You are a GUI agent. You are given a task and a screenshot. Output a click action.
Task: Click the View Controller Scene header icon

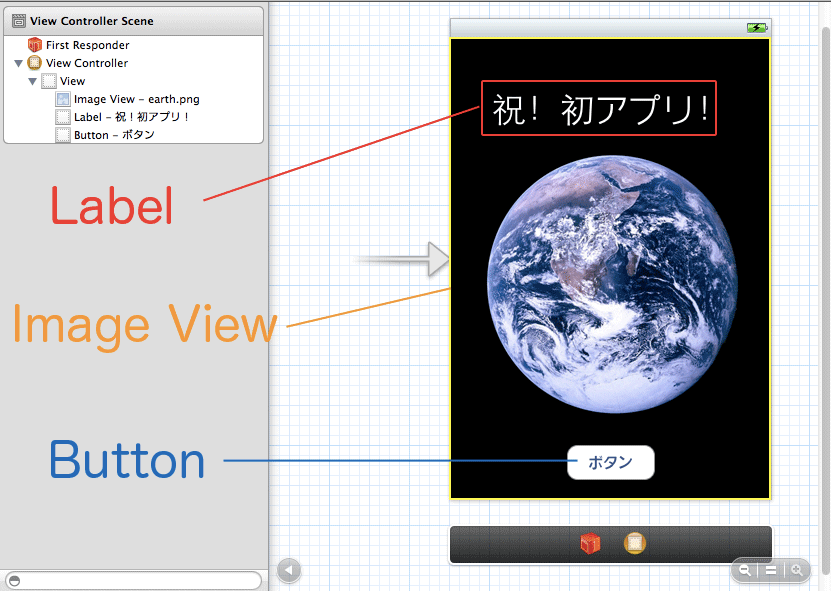[19, 21]
